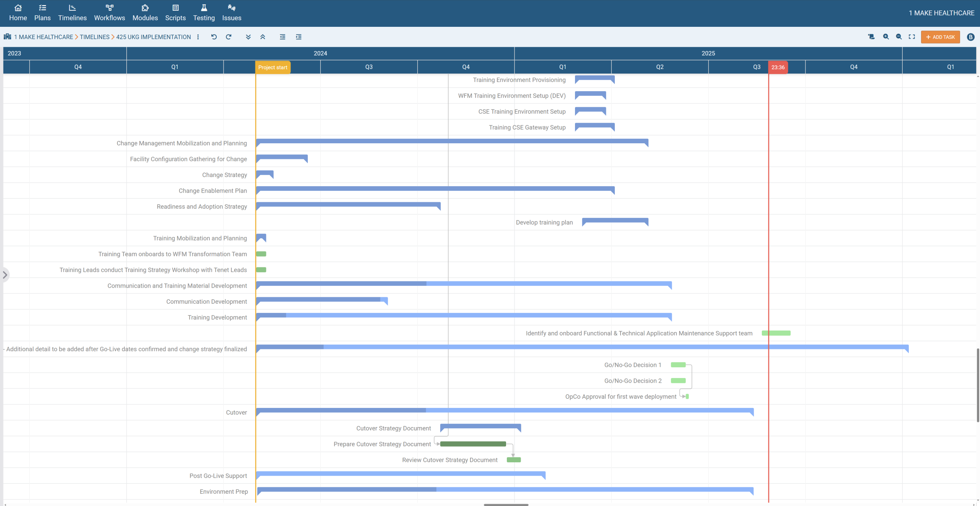This screenshot has height=506, width=980.
Task: Click the scroll-shaped script icon in toolbar
Action: point(871,37)
